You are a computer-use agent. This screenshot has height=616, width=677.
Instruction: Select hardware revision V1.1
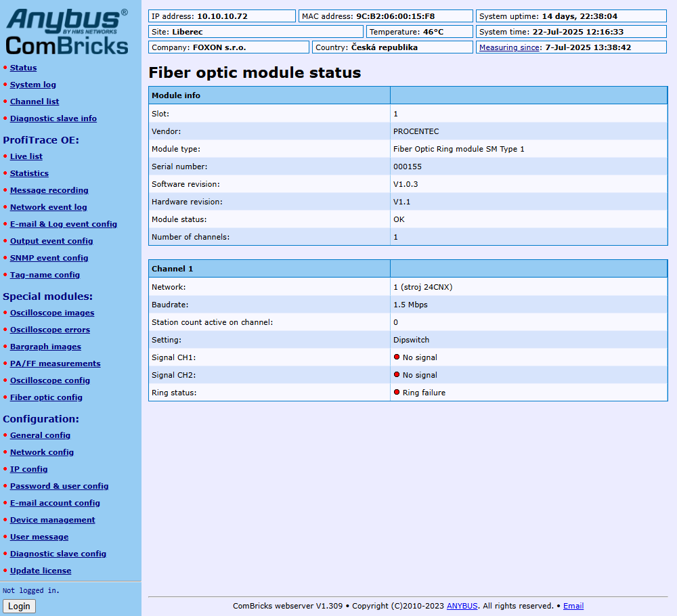(402, 202)
